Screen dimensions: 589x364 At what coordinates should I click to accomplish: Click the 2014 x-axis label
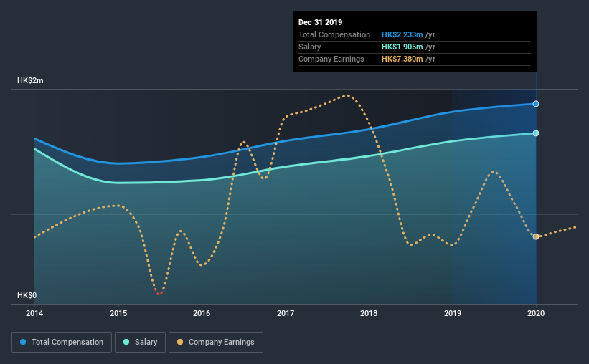pos(34,313)
